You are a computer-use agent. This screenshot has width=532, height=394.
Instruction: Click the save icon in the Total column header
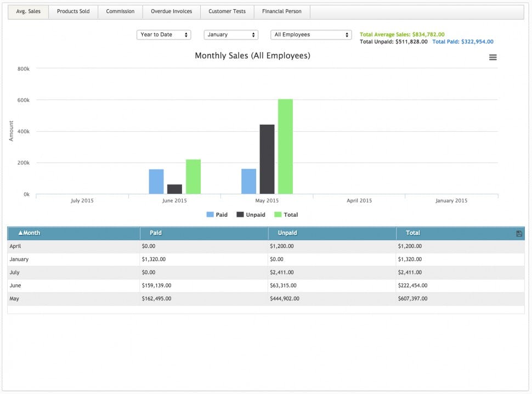click(x=519, y=233)
